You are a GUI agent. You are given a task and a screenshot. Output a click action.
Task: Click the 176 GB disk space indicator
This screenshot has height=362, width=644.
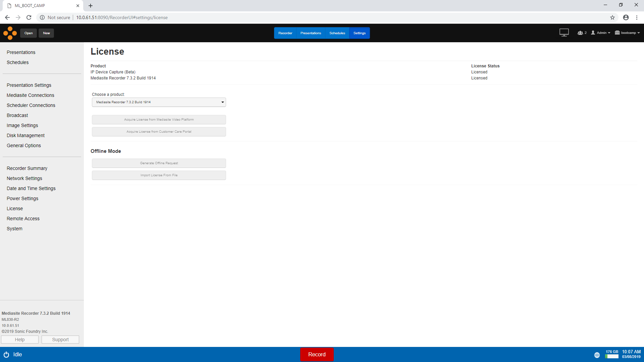point(612,354)
